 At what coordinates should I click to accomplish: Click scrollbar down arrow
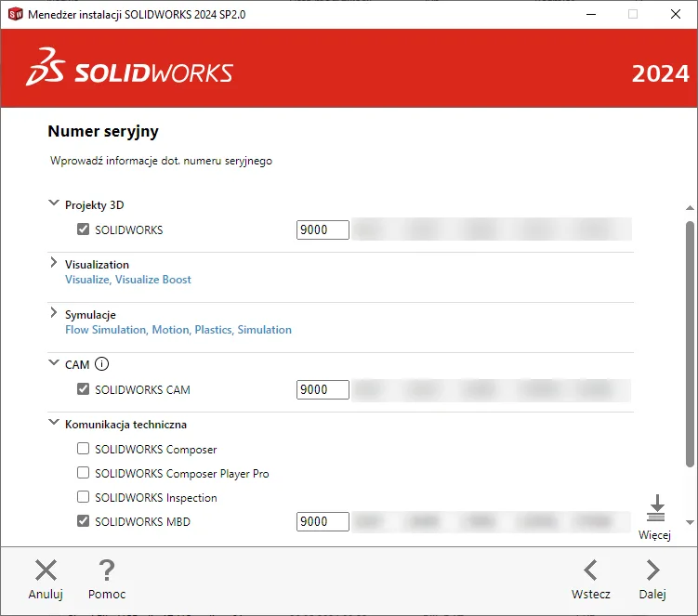pos(690,522)
